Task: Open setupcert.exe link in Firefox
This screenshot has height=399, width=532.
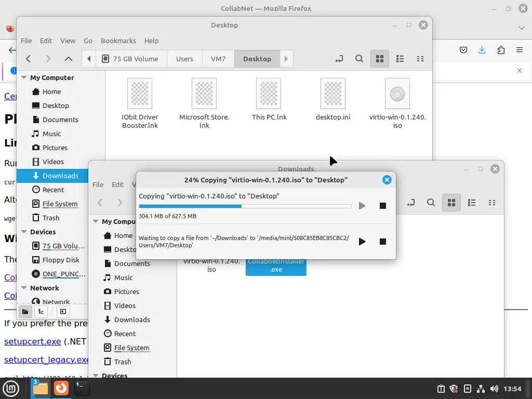Action: click(33, 341)
